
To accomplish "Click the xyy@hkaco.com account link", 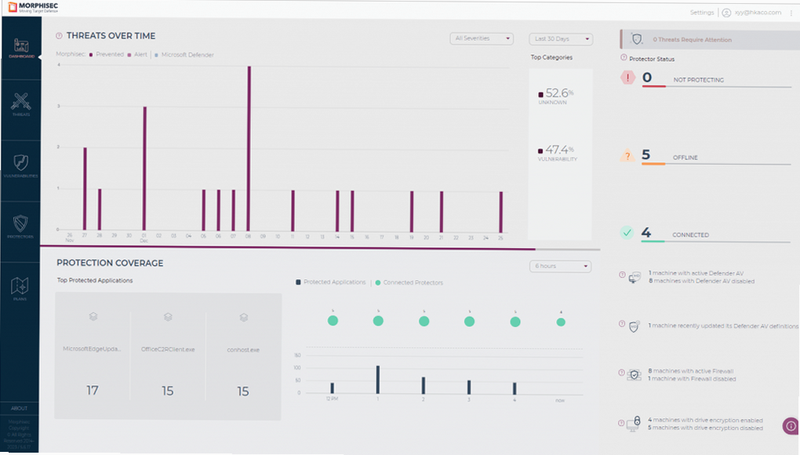I will click(758, 12).
